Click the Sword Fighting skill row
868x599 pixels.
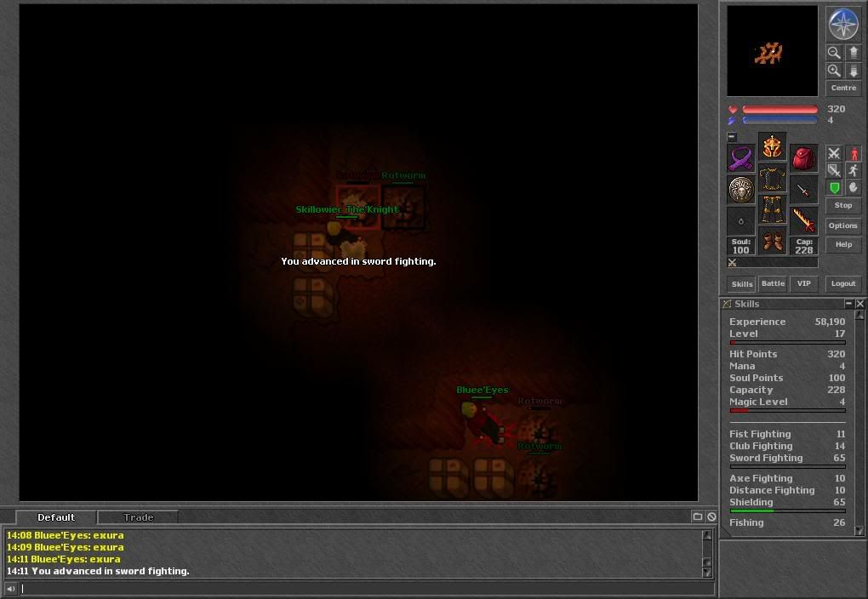(787, 458)
